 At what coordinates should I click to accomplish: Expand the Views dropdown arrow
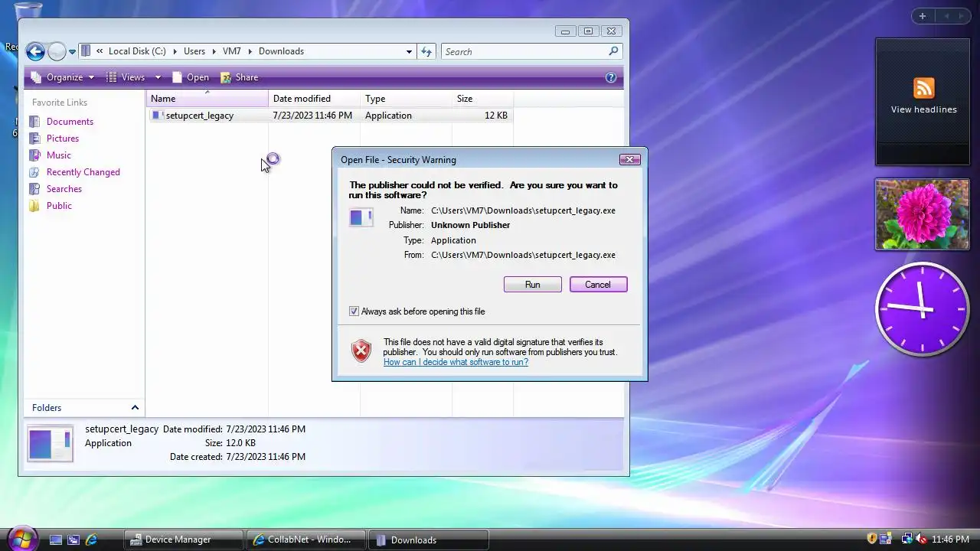click(158, 77)
